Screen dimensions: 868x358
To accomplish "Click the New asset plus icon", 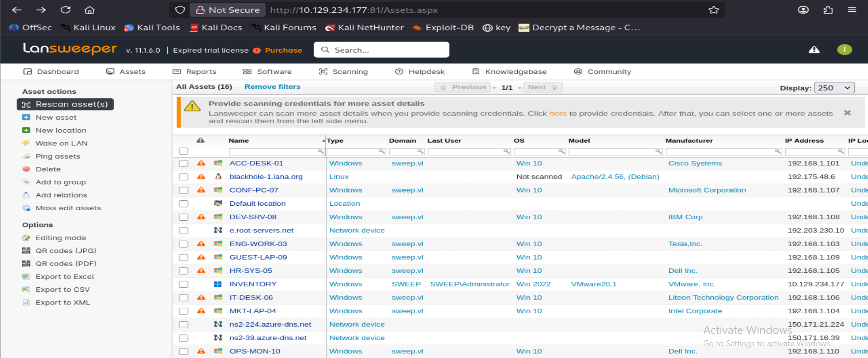I will pos(26,117).
